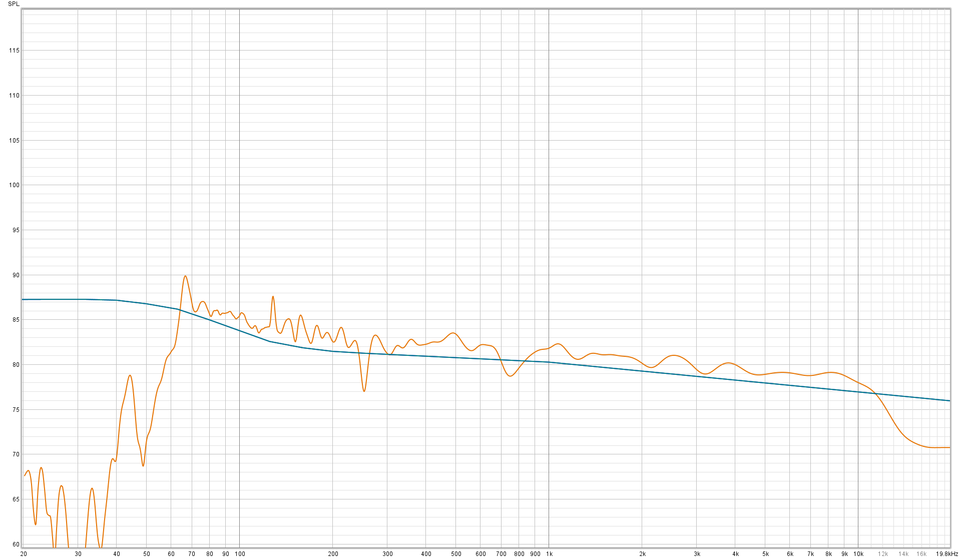Select the 600 Hz frequency axis label
Viewport: 961px width, 560px height.
[x=480, y=554]
